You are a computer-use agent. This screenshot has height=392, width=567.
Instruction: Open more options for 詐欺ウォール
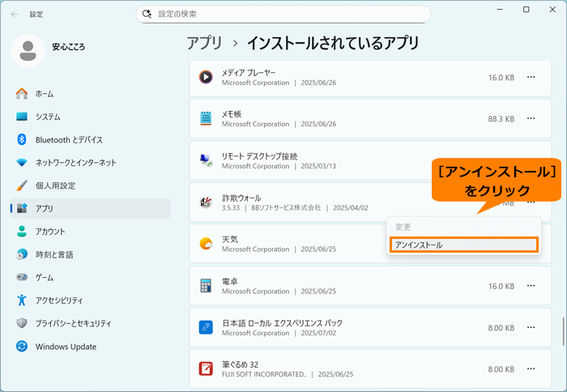pos(531,202)
